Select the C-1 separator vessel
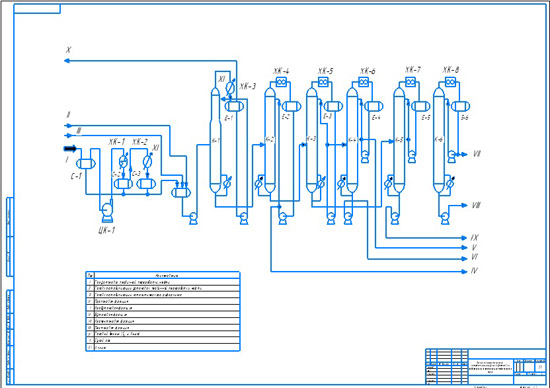The width and height of the screenshot is (550, 388). pyautogui.click(x=86, y=163)
